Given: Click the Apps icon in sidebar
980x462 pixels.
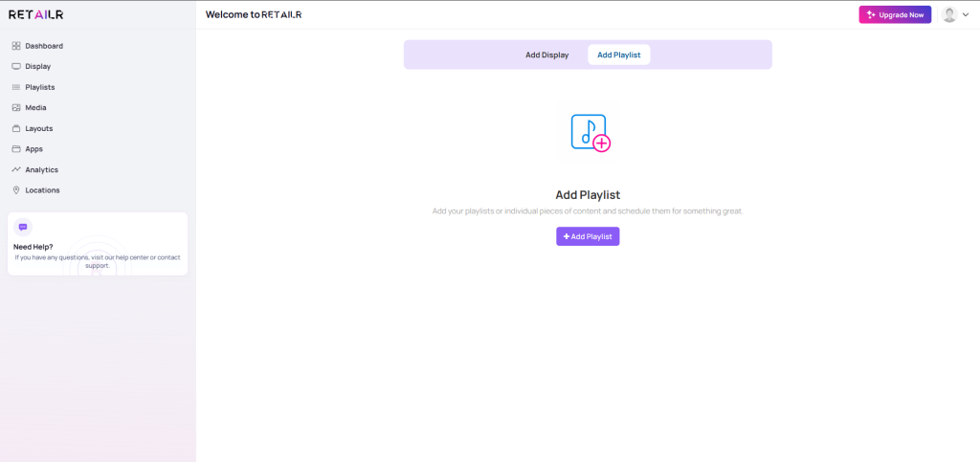Looking at the screenshot, I should [x=16, y=149].
